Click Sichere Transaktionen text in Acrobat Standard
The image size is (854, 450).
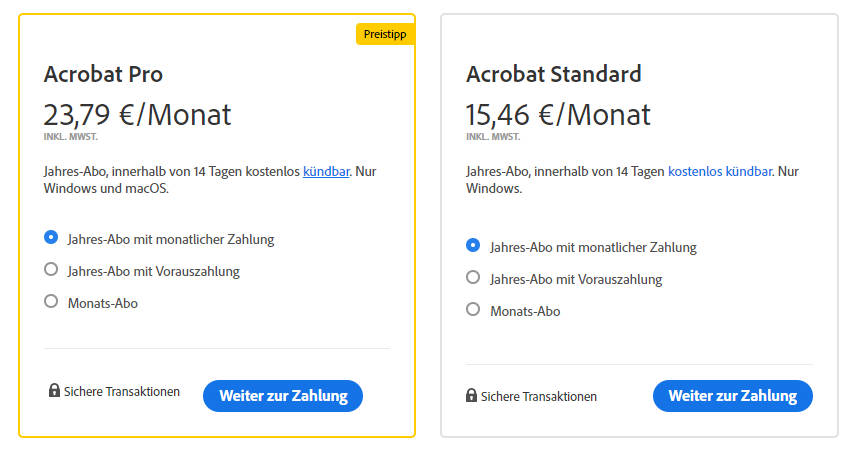point(539,397)
